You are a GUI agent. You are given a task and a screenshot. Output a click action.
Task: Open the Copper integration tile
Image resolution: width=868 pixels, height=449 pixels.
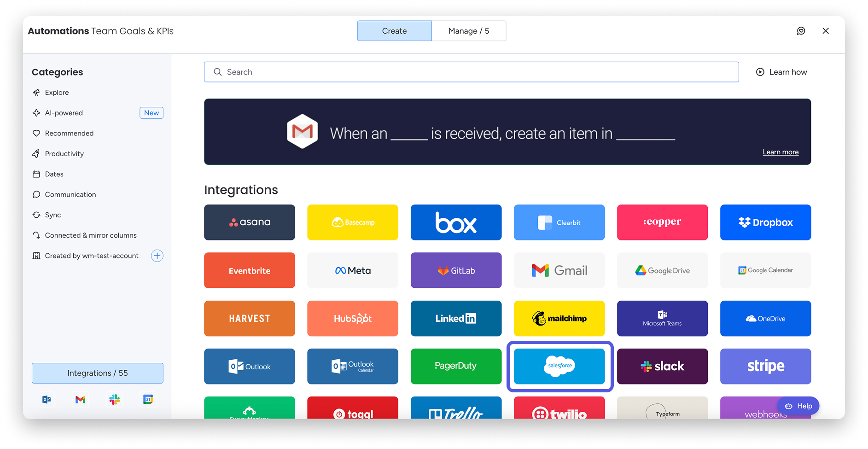662,222
